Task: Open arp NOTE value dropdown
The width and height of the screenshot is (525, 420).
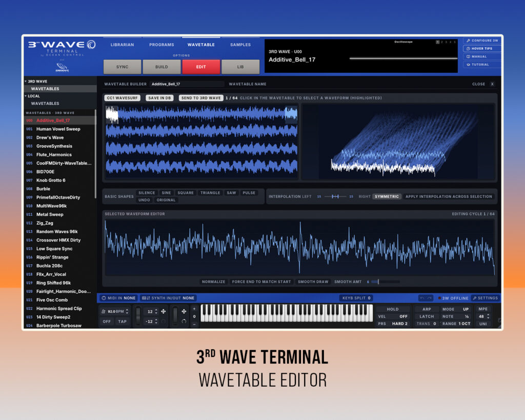Action: (456, 316)
